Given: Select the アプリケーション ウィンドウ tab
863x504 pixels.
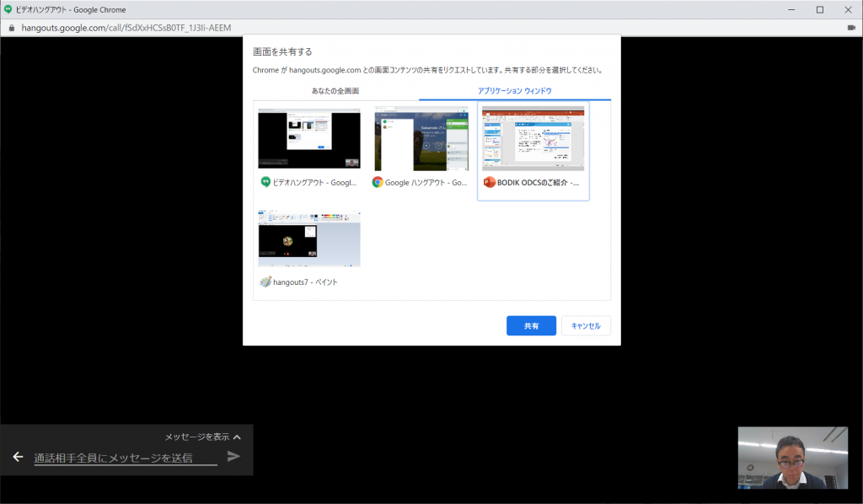Looking at the screenshot, I should [x=515, y=91].
